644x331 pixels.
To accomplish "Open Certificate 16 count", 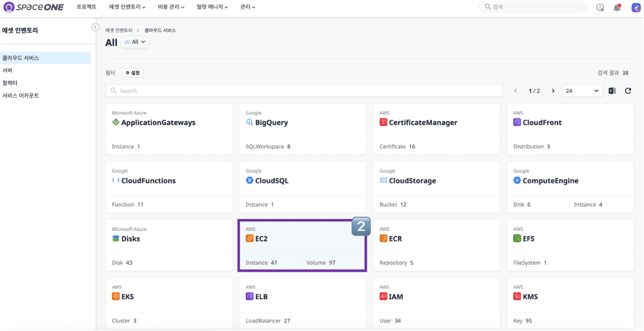I will 397,147.
